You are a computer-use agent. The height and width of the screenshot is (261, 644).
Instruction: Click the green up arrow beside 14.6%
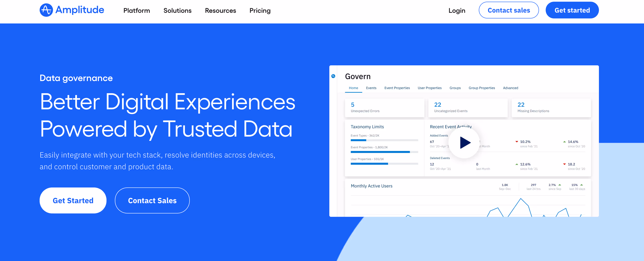(564, 142)
